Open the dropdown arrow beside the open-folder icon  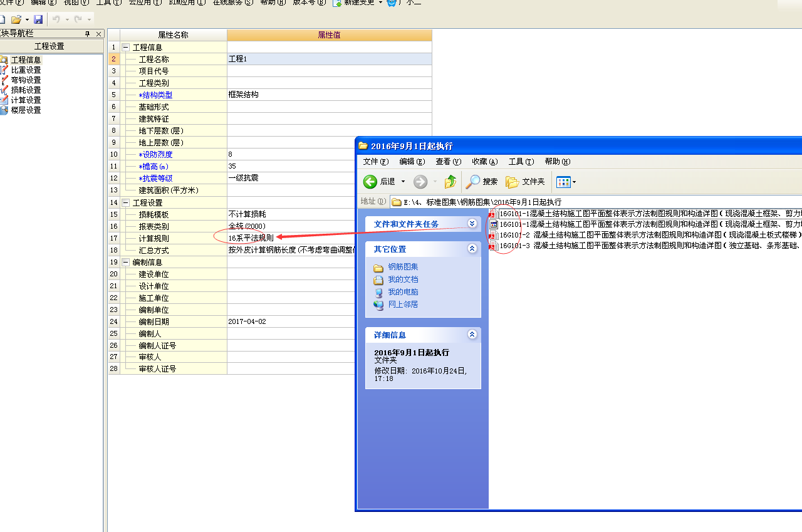click(x=27, y=20)
